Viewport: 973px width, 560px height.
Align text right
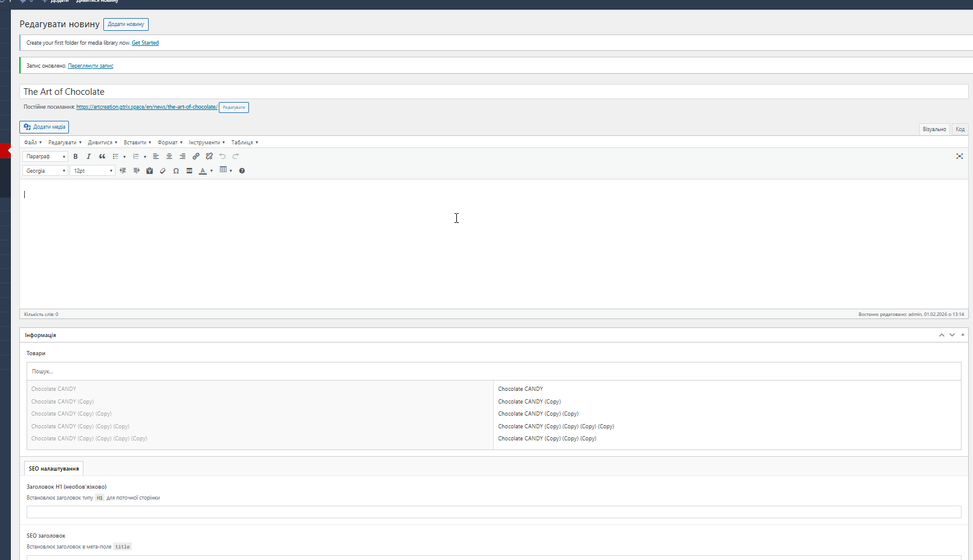(183, 156)
